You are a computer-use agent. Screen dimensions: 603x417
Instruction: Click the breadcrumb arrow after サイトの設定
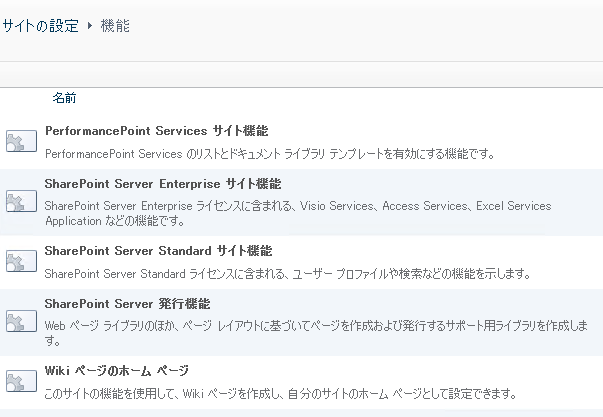click(x=90, y=27)
